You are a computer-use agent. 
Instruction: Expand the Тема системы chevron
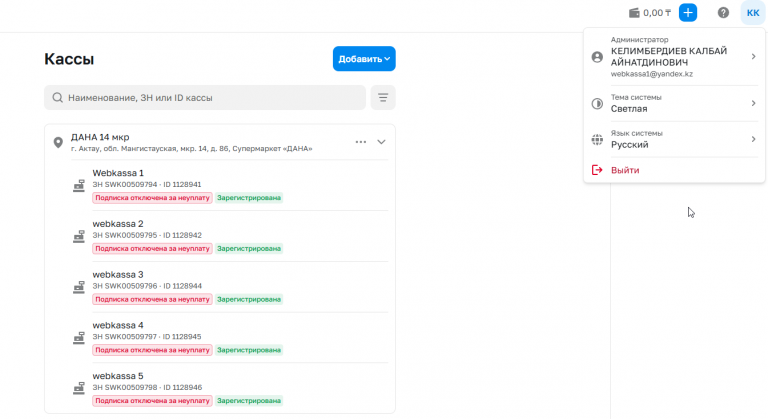753,103
